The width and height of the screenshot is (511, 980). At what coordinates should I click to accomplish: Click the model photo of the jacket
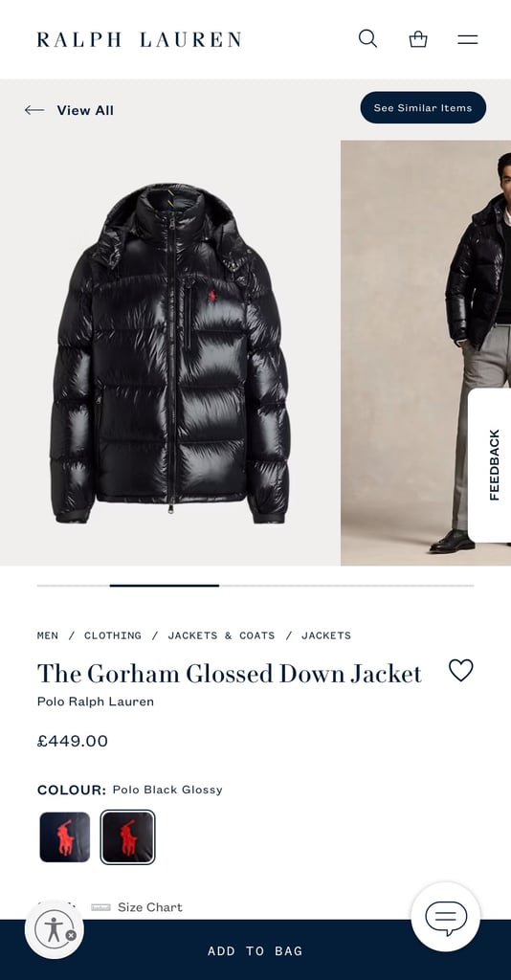tap(426, 352)
